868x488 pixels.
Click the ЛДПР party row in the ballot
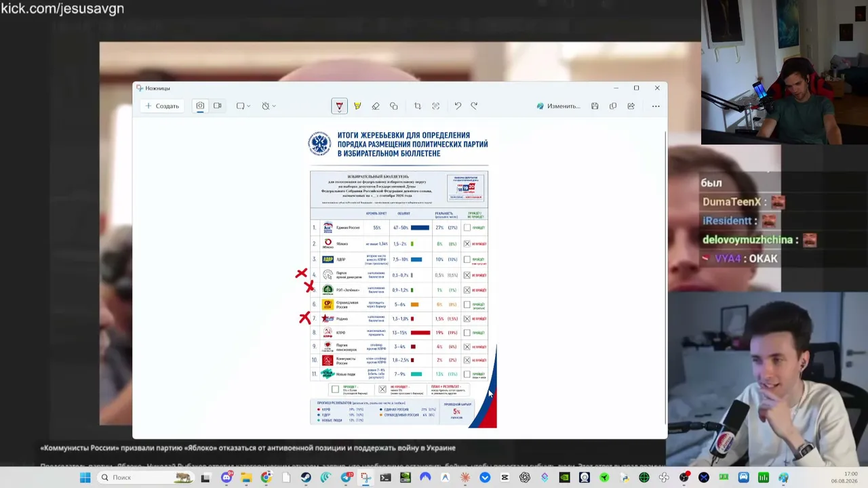[x=399, y=259]
